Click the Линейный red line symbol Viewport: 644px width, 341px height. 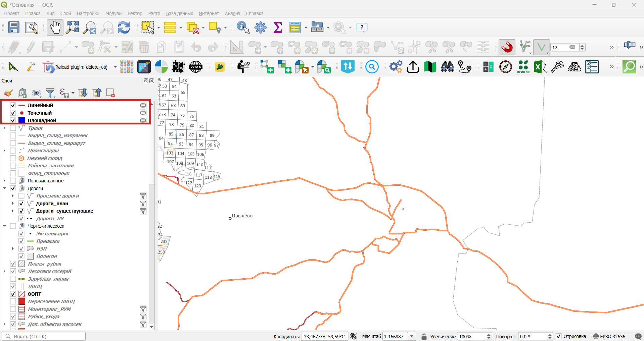tap(22, 105)
